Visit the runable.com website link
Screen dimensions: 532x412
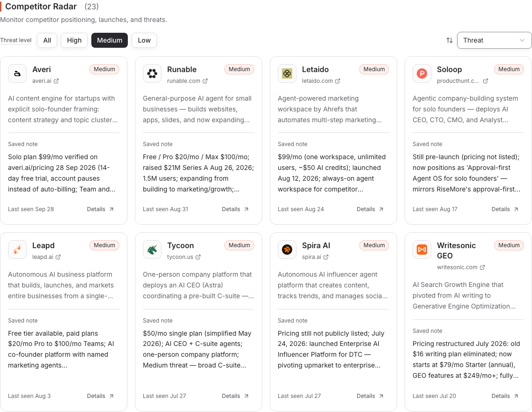click(x=187, y=81)
